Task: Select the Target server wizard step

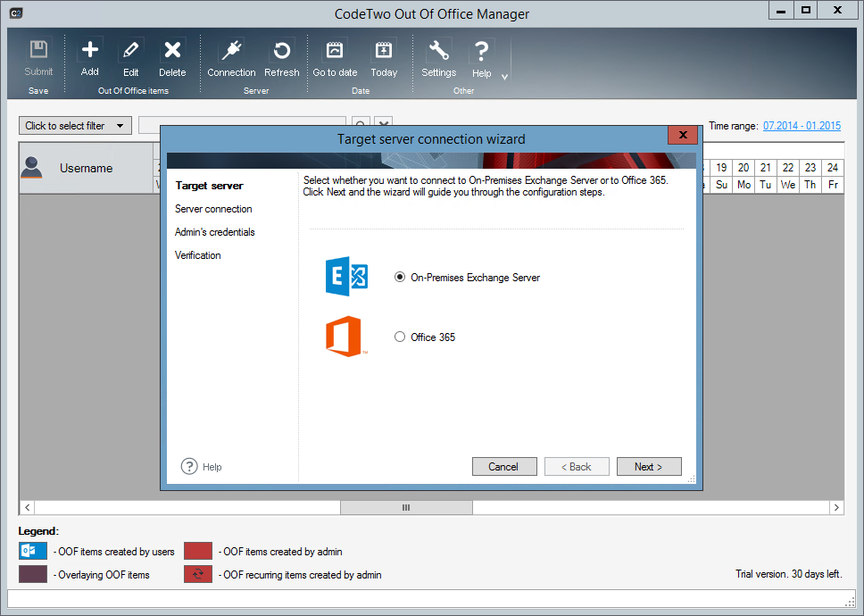Action: point(210,186)
